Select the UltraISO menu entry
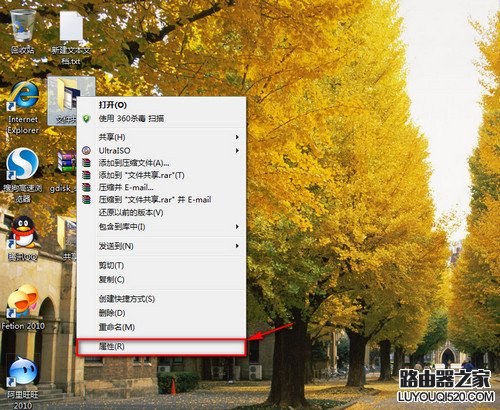500x410 pixels. (162, 151)
